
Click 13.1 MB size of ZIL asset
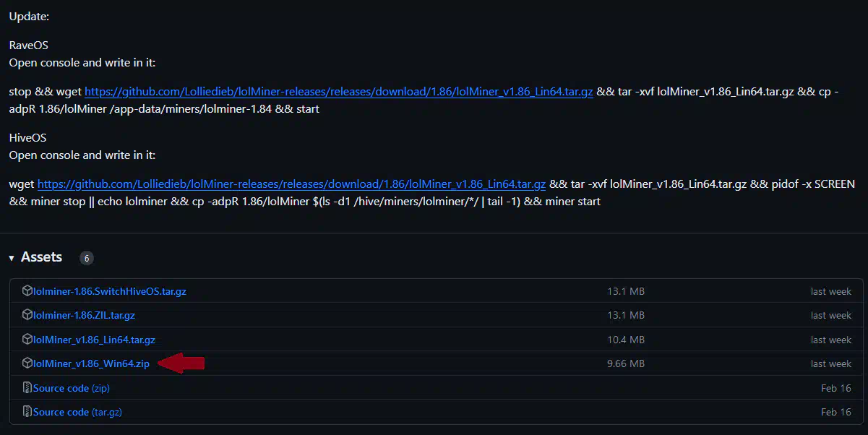point(626,316)
